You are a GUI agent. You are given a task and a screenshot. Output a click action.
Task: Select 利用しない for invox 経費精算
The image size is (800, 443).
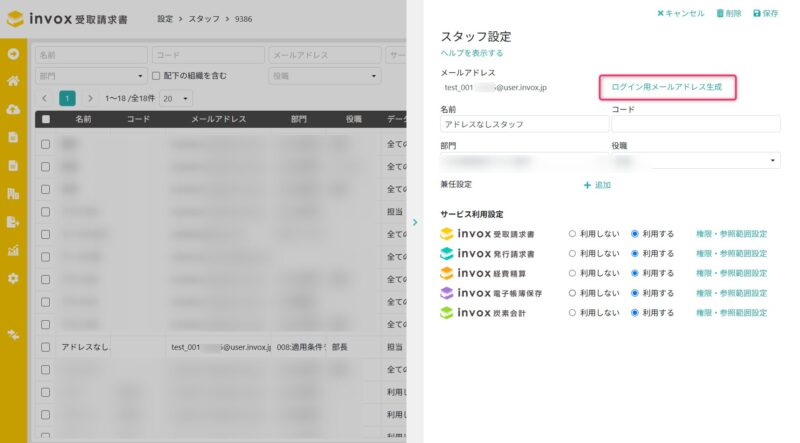tap(572, 273)
